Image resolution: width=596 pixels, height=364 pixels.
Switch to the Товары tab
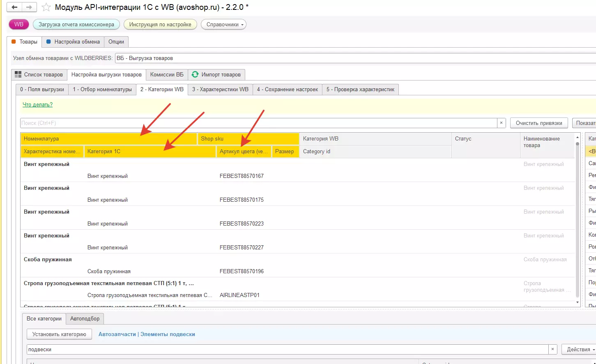tap(25, 41)
